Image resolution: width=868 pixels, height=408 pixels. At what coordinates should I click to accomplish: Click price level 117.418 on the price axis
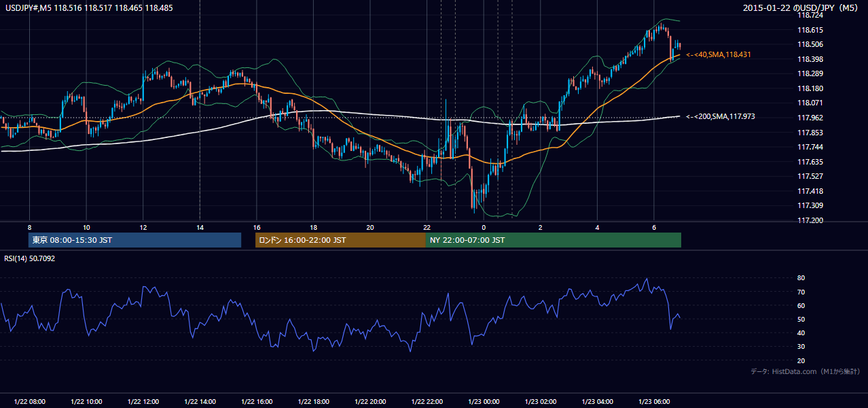pos(810,191)
